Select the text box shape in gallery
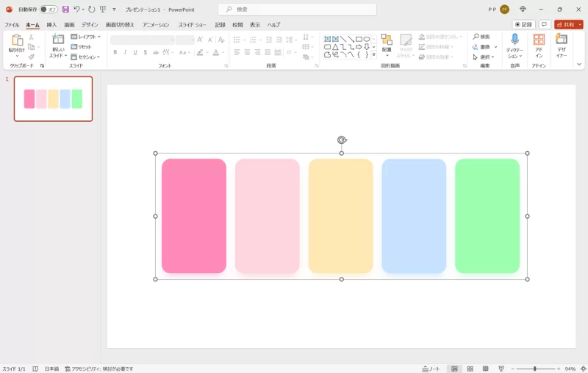 [327, 39]
